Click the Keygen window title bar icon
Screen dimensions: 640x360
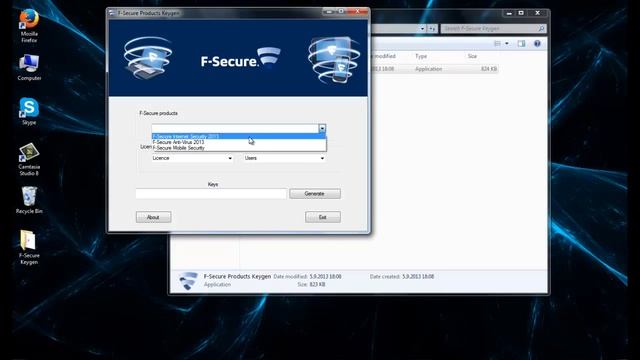pos(112,13)
